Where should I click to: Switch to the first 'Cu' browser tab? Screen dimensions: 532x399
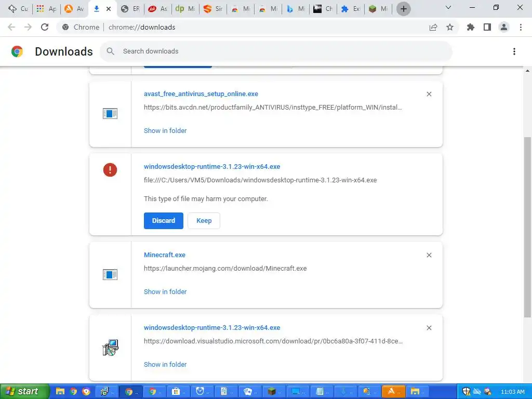[x=18, y=9]
